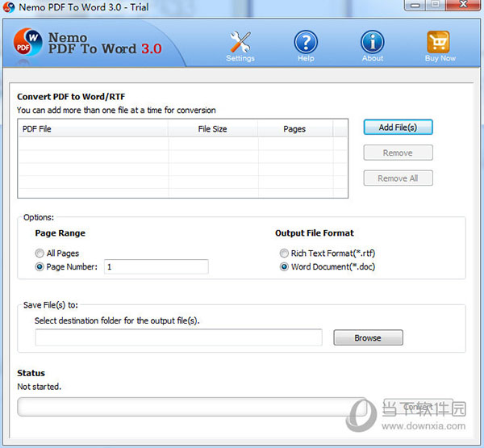Viewport: 484px width, 448px height.
Task: Click the Browse button
Action: (368, 337)
